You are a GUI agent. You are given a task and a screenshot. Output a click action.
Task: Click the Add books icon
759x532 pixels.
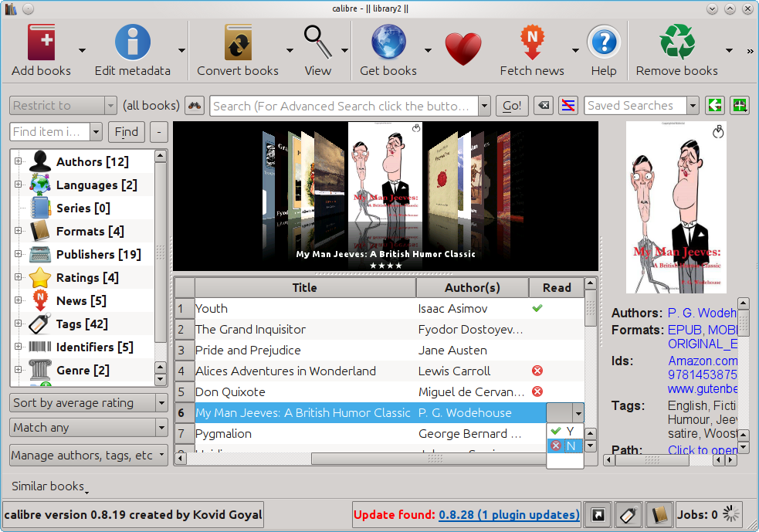[41, 42]
